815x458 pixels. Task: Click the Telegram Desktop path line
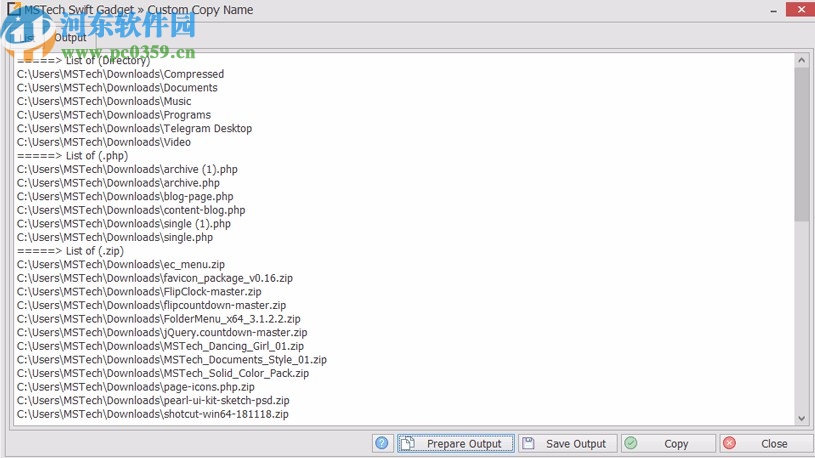click(134, 128)
